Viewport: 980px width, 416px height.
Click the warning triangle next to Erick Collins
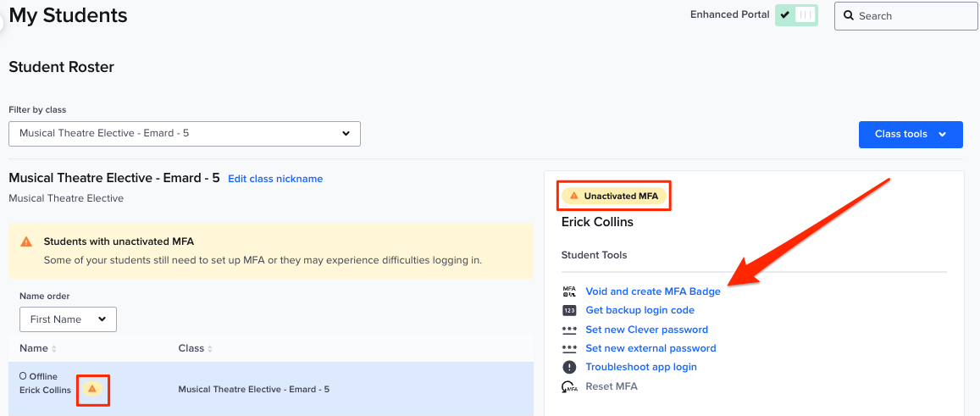pyautogui.click(x=92, y=389)
